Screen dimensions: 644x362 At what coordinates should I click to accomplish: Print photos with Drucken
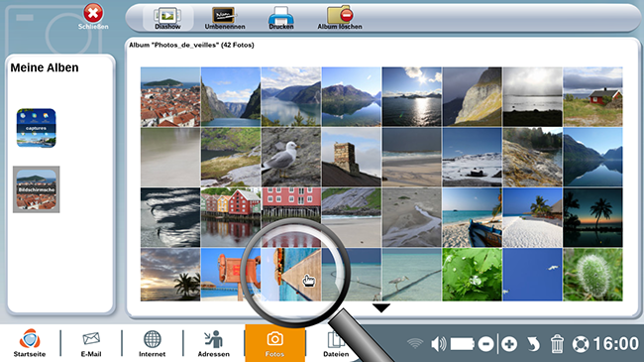click(281, 19)
